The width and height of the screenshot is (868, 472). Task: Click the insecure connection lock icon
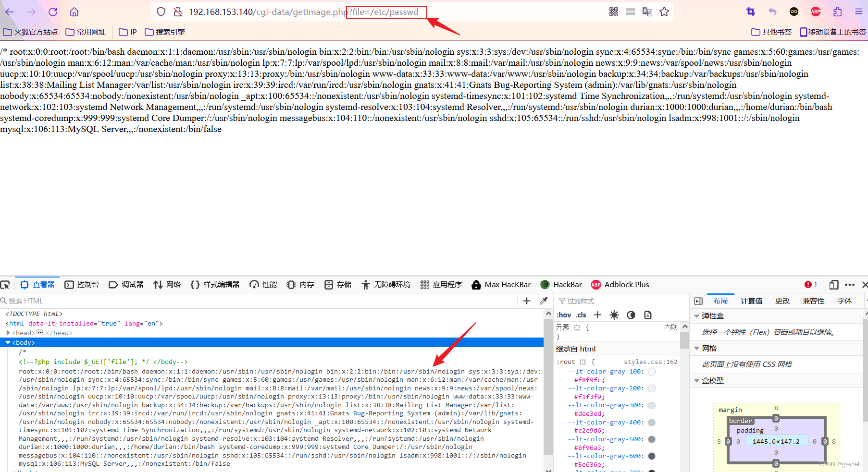click(178, 12)
